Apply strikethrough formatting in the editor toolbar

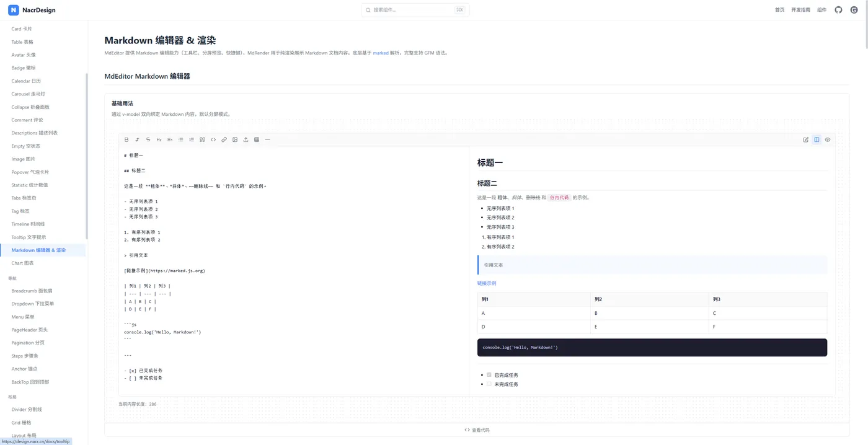[148, 139]
